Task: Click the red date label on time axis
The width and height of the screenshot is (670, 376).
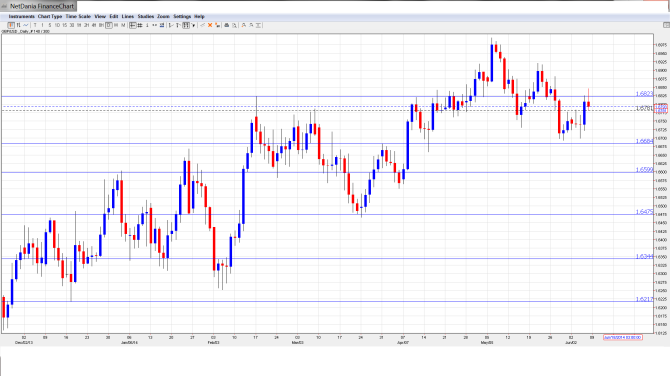Action: pyautogui.click(x=623, y=337)
